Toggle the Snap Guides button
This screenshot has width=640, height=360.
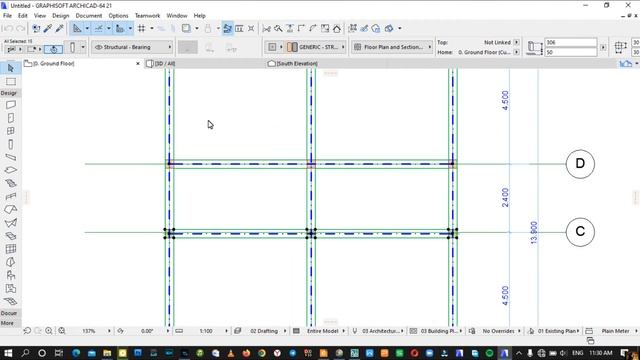point(98,29)
